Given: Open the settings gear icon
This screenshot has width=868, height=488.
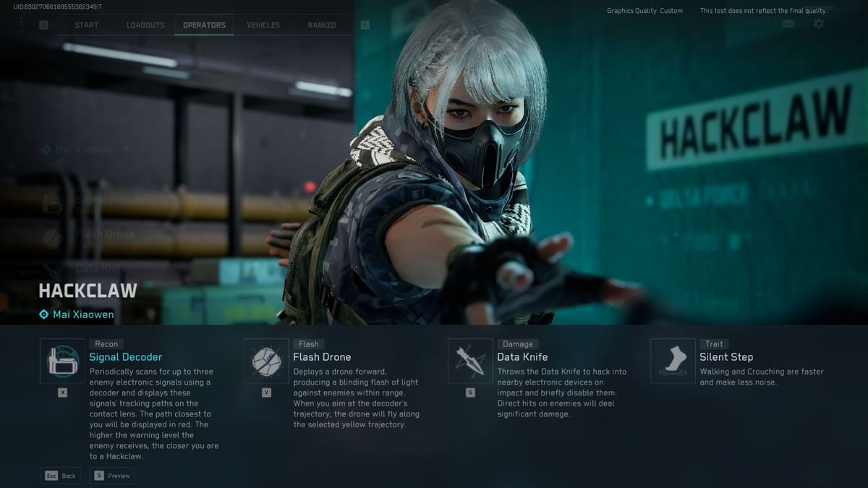Looking at the screenshot, I should [x=818, y=23].
